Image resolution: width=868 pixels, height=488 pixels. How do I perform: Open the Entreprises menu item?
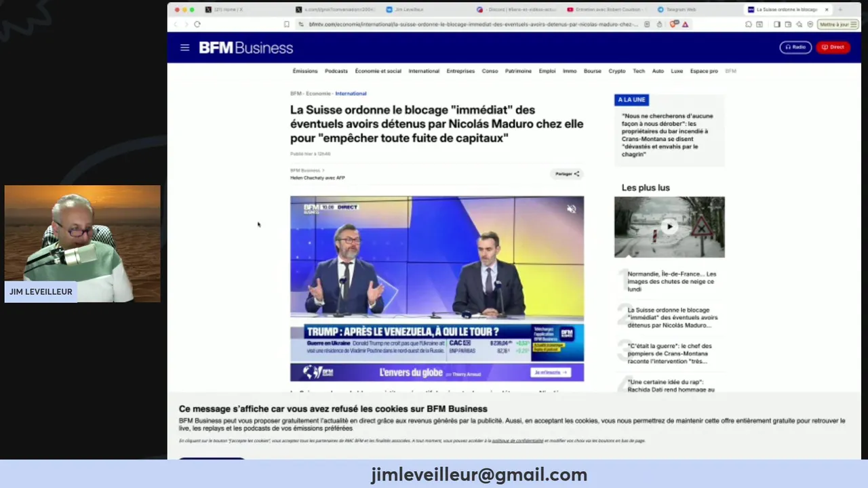coord(460,71)
